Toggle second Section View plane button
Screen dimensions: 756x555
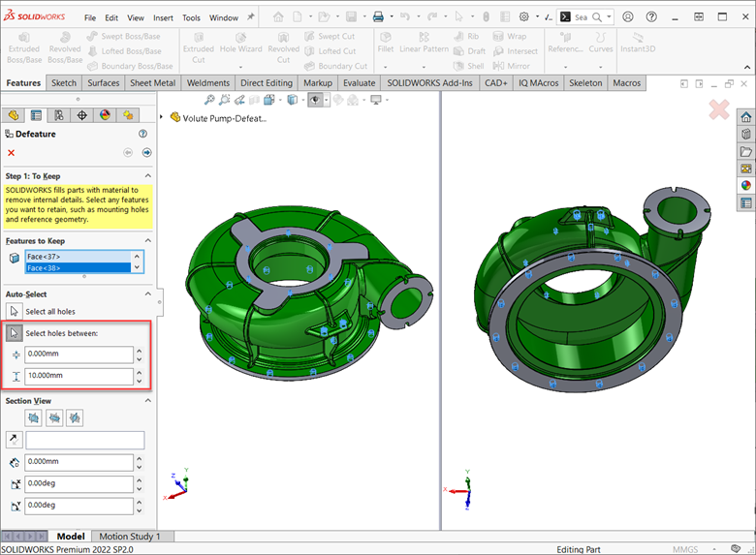click(x=54, y=417)
